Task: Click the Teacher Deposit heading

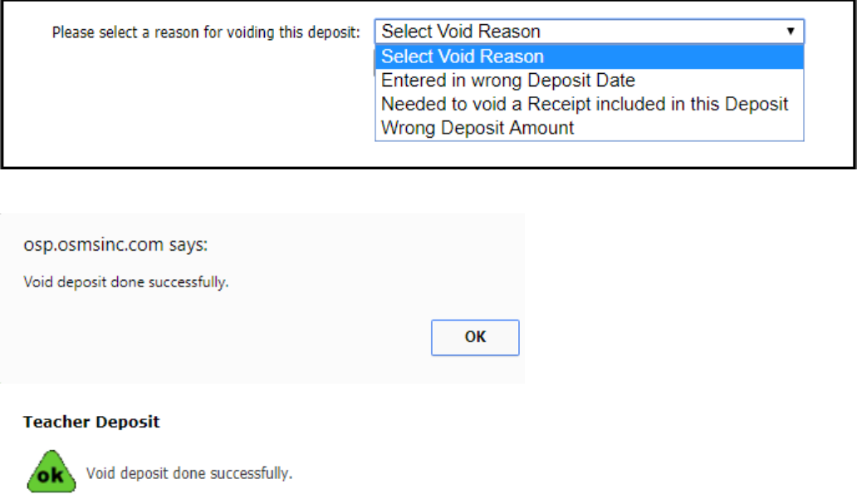Action: tap(91, 422)
